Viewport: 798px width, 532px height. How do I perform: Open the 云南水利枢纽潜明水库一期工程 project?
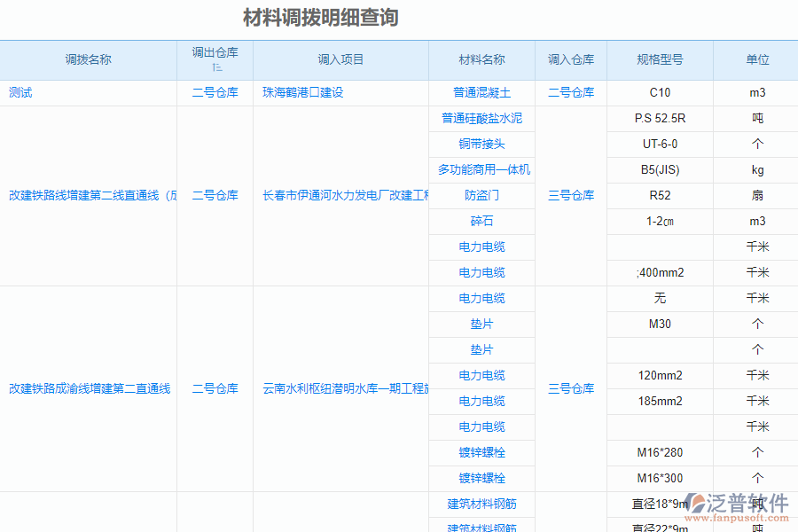[341, 387]
